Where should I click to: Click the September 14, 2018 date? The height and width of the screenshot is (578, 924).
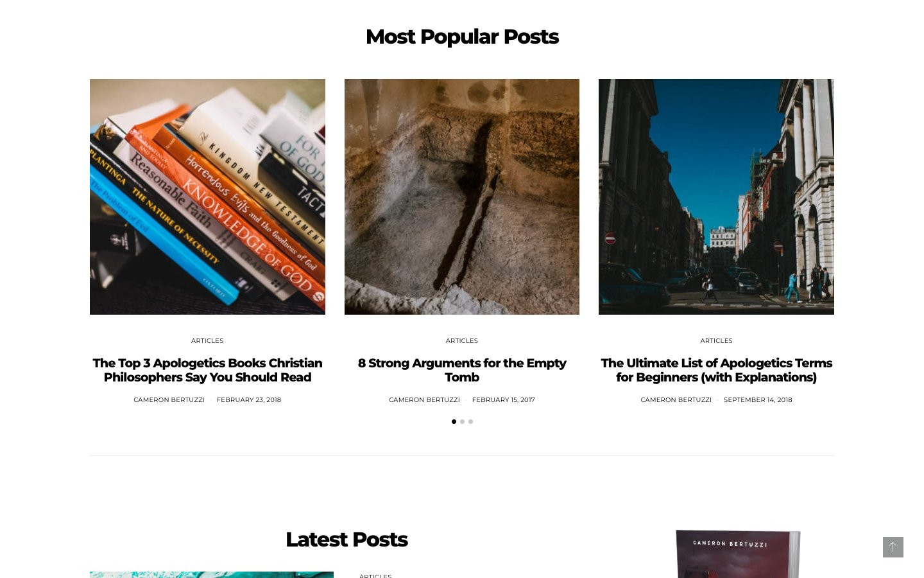(758, 399)
